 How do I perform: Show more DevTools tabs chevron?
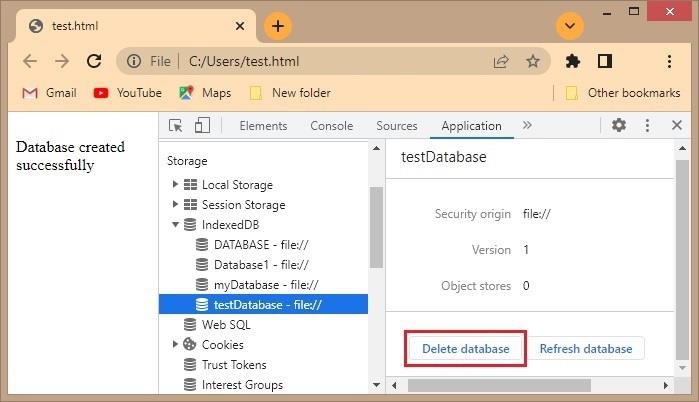527,126
